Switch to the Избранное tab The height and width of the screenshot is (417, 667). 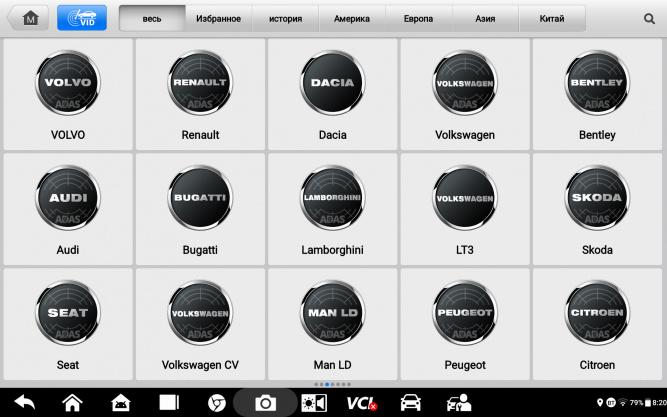[x=218, y=19]
